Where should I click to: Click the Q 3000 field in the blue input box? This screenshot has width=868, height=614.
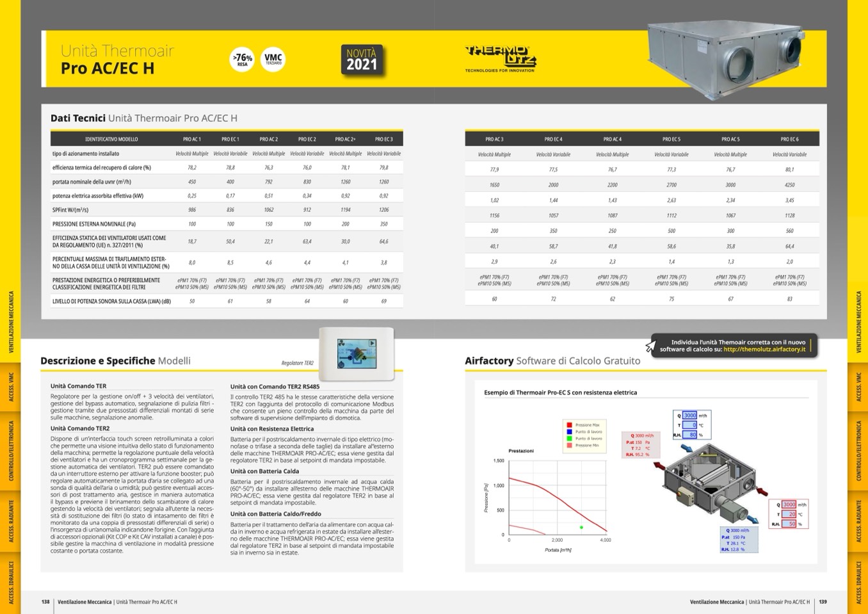click(x=689, y=416)
